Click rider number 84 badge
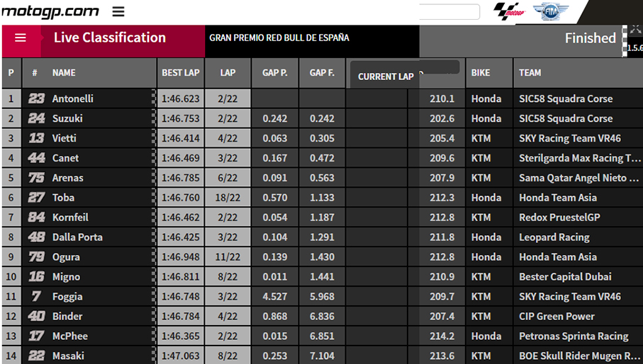 (x=36, y=217)
